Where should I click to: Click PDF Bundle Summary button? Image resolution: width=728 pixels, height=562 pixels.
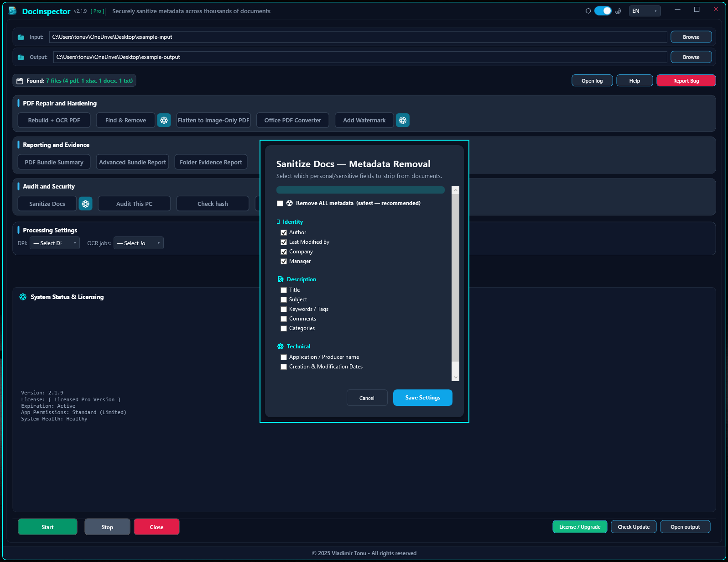(x=54, y=162)
